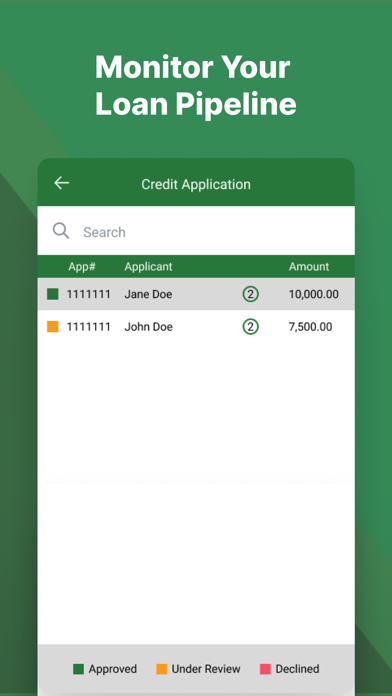This screenshot has height=696, width=392.
Task: Click the Declined legend label
Action: 297,669
